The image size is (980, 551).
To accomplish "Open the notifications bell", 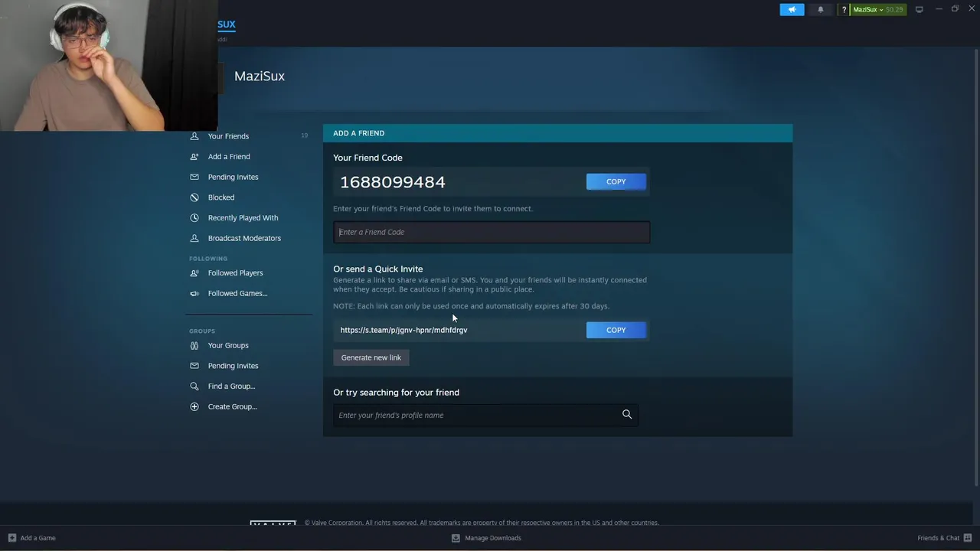I will (821, 9).
